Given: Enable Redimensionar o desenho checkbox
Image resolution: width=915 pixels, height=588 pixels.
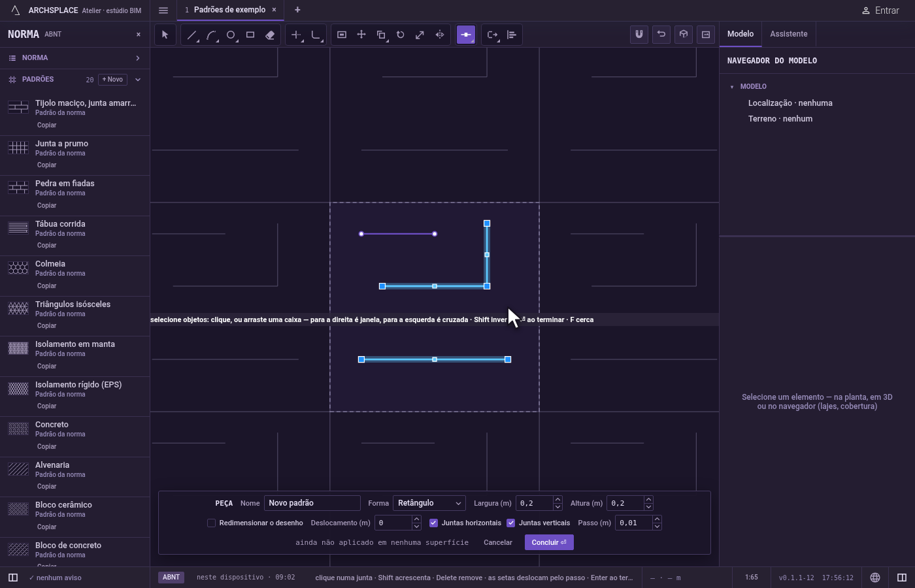Looking at the screenshot, I should click(211, 523).
